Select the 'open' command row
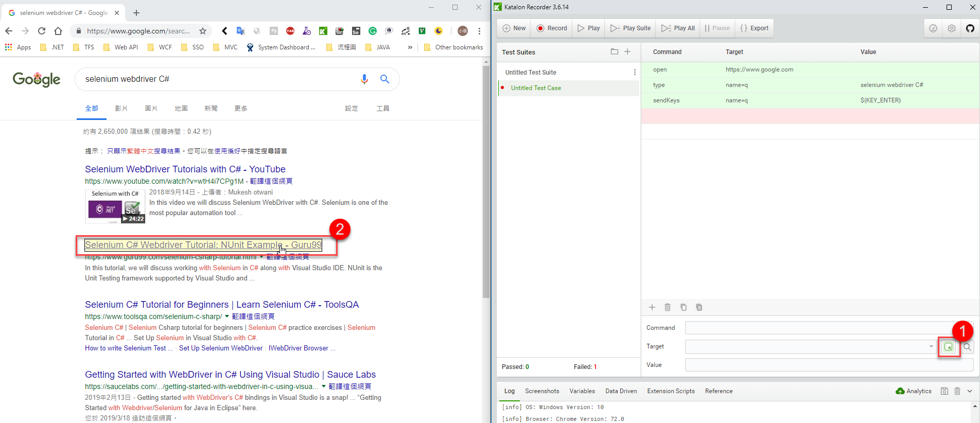The image size is (980, 423). click(810, 69)
